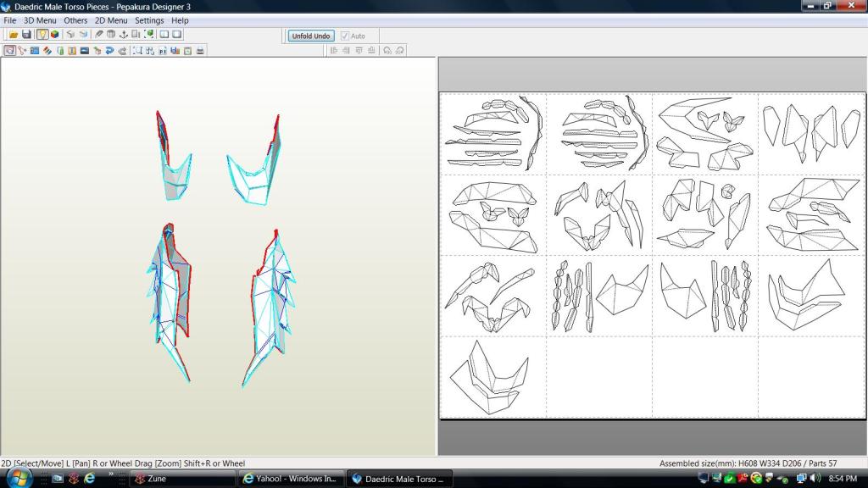This screenshot has height=488, width=868.
Task: Click the align right icon
Action: pos(346,50)
